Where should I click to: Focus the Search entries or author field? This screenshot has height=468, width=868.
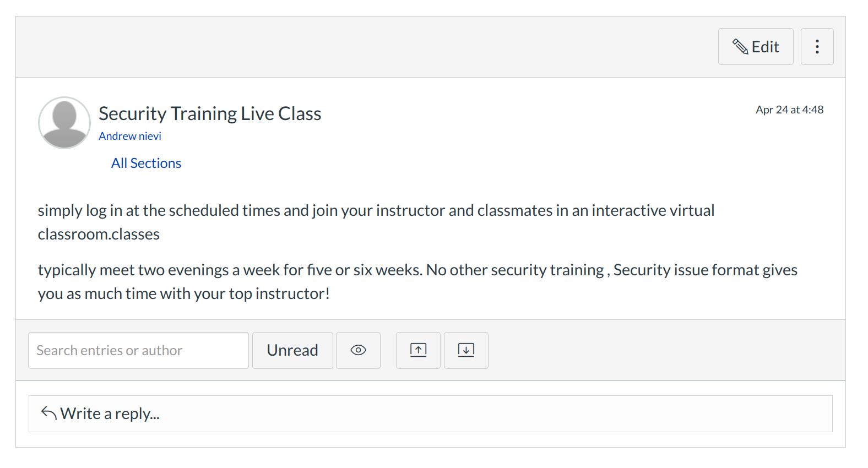click(x=138, y=351)
